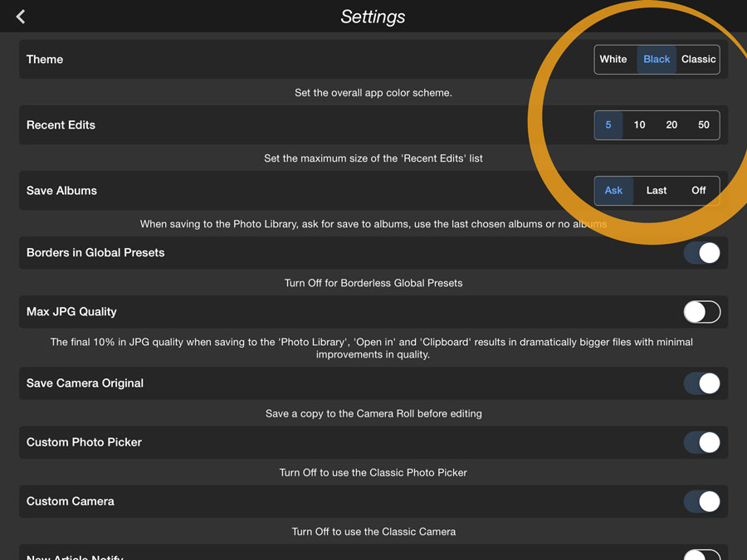Choose Ask for Save Albums
The height and width of the screenshot is (560, 747).
pos(613,191)
